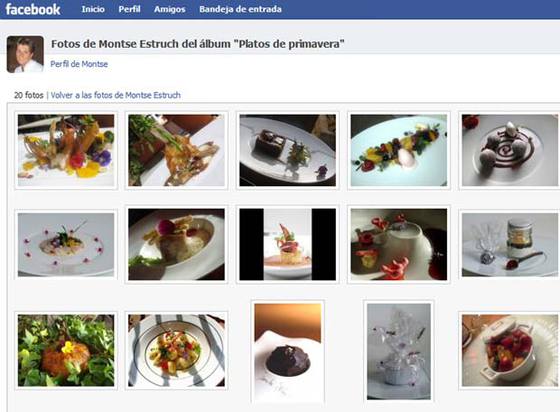
Task: Click Volver a las fotos de Montse Estruch
Action: pyautogui.click(x=115, y=95)
